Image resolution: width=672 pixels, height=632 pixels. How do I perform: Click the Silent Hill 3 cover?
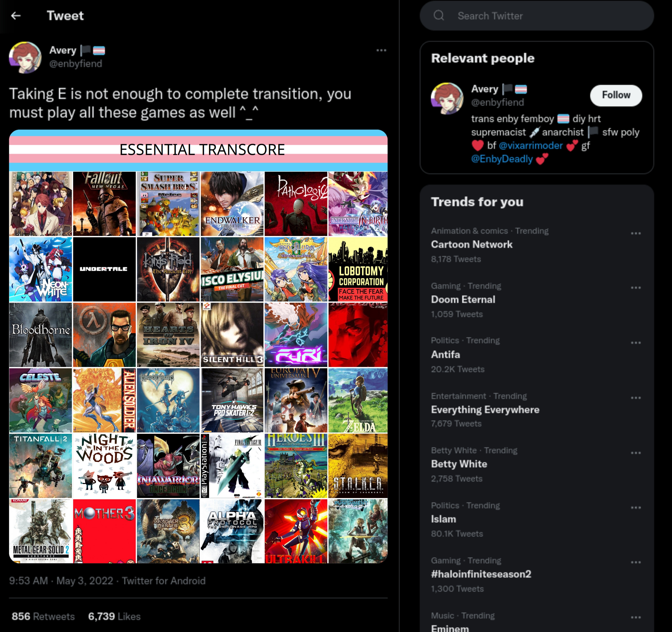232,335
